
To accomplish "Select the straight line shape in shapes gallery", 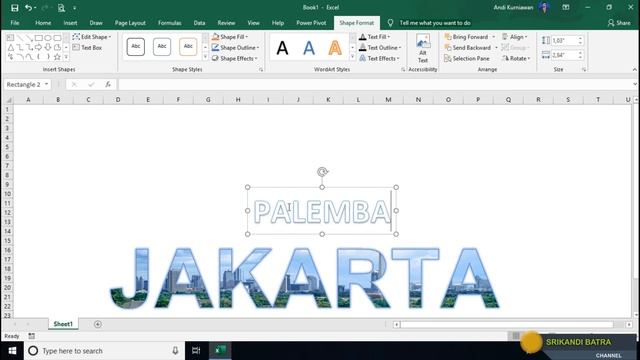I will (x=20, y=38).
